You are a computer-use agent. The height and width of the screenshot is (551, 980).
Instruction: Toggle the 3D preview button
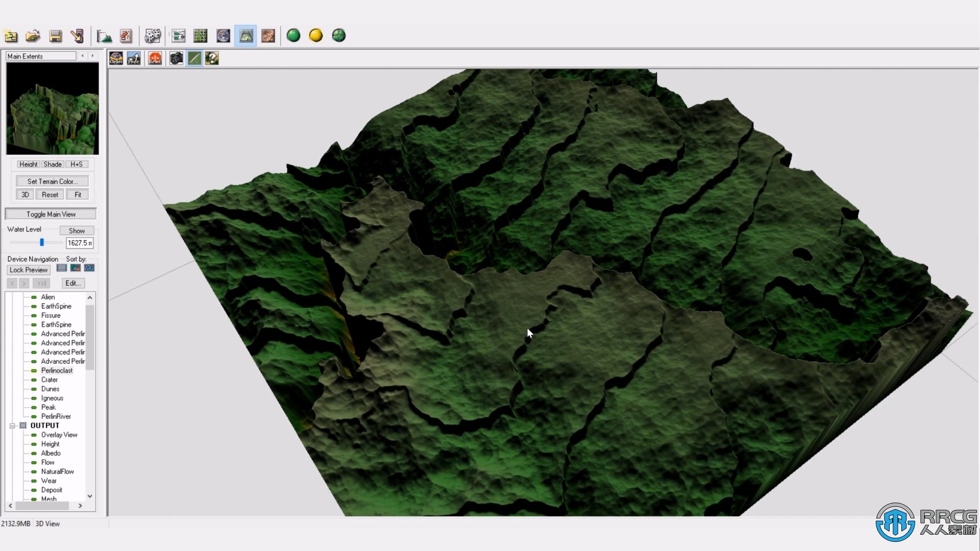pos(25,194)
